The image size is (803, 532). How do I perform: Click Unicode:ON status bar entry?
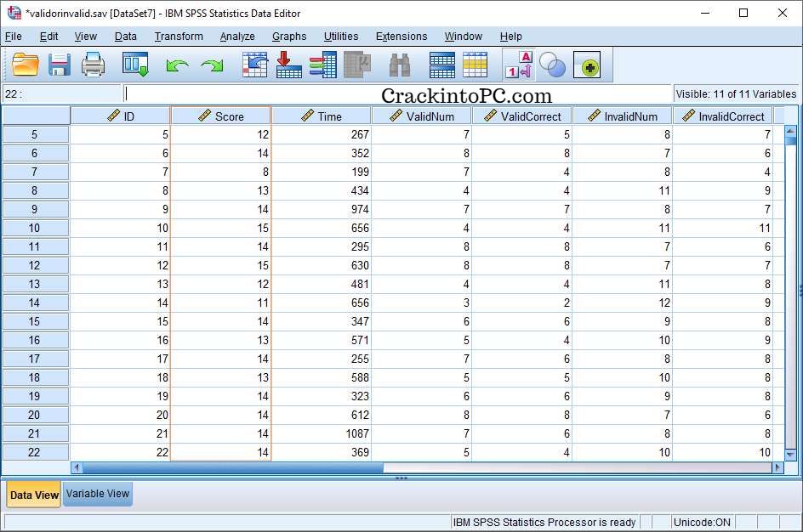pos(702,523)
